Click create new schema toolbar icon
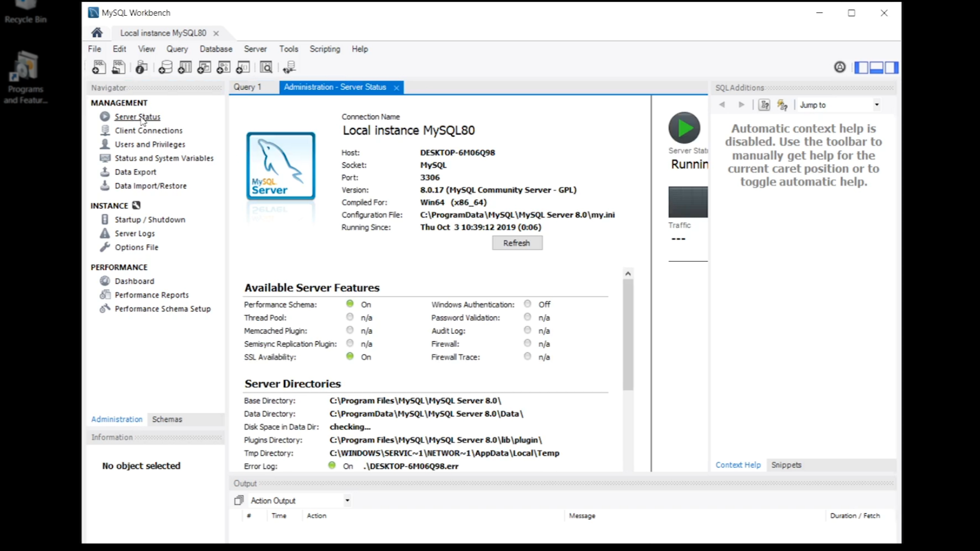 165,67
